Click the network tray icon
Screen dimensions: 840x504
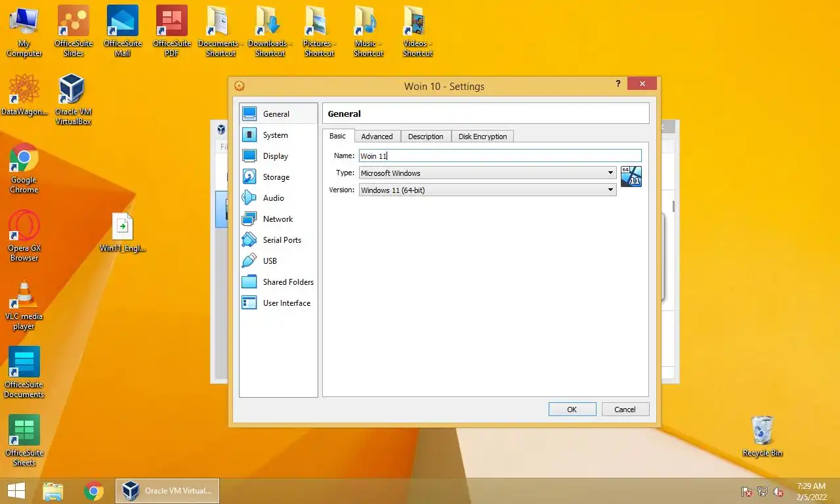tap(763, 492)
